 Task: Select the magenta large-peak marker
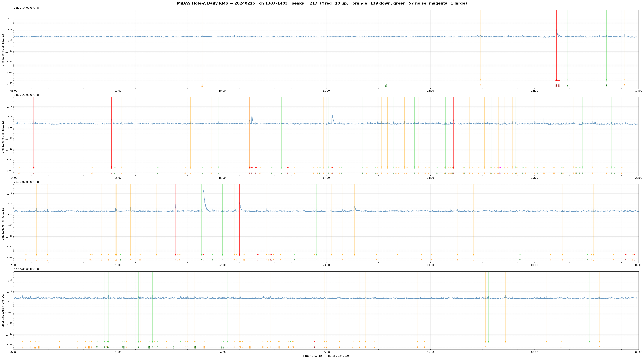point(500,167)
